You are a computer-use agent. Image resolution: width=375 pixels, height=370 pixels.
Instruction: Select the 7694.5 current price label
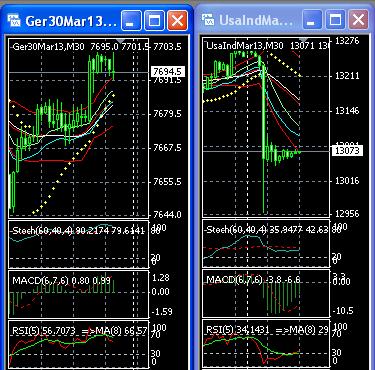168,71
